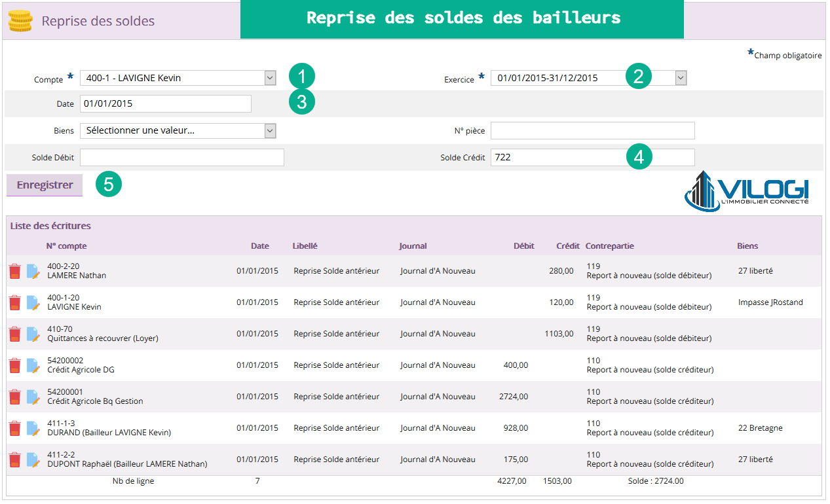This screenshot has width=830, height=504.
Task: Open the Compte dropdown
Action: [178, 78]
